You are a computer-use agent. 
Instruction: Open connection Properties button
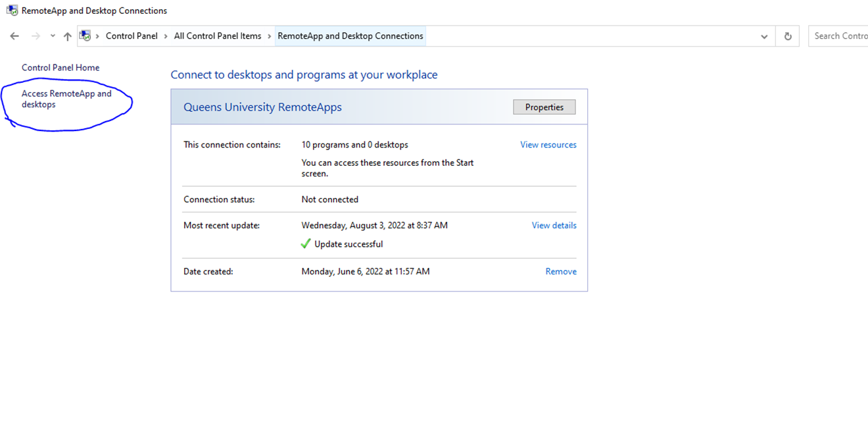pos(544,107)
